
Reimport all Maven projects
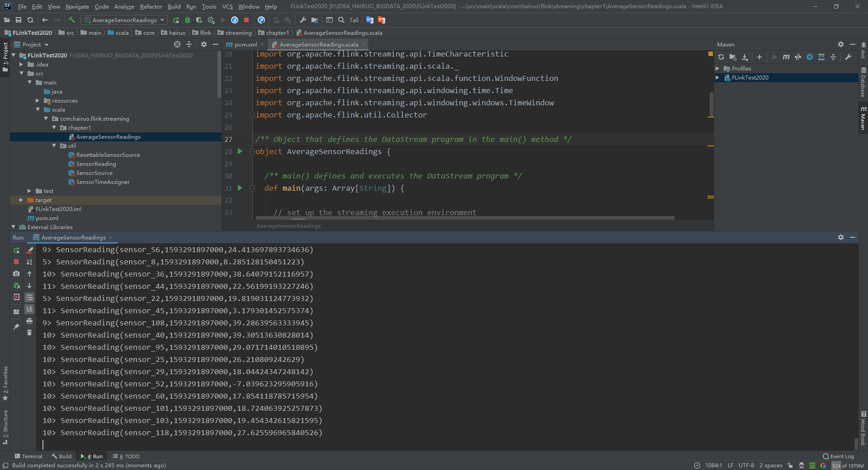click(721, 57)
